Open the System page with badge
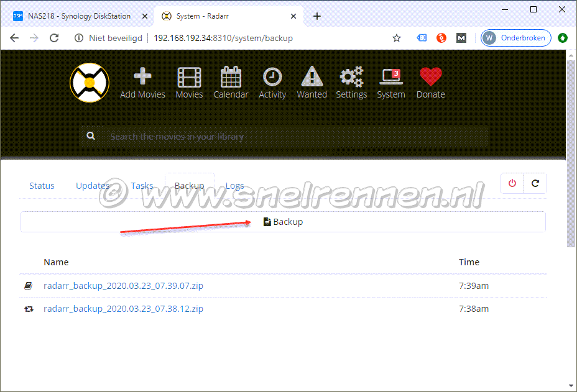Screen dimensions: 577x392 pyautogui.click(x=391, y=83)
